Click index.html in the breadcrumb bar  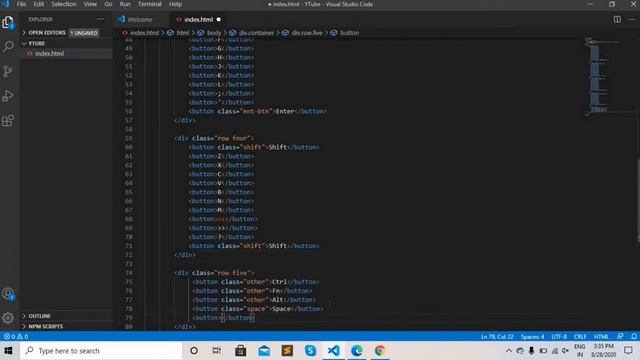click(x=144, y=33)
